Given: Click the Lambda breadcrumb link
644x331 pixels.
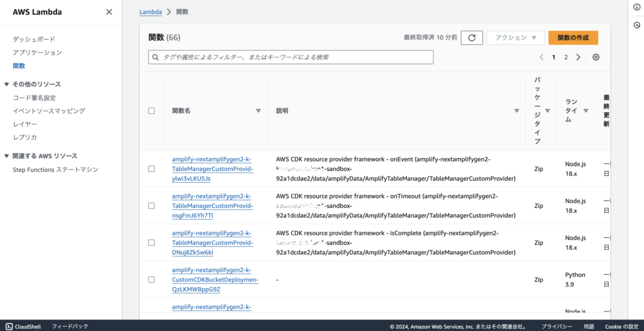Looking at the screenshot, I should pos(151,12).
